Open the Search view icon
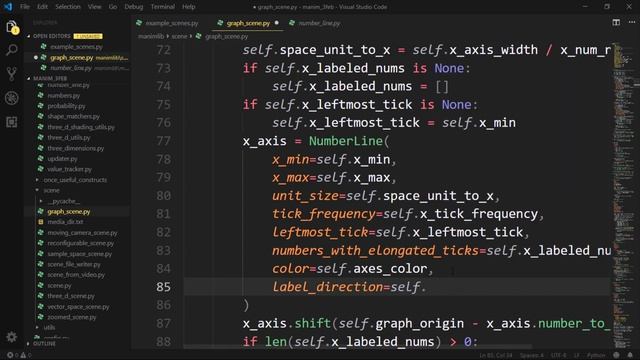 12,50
